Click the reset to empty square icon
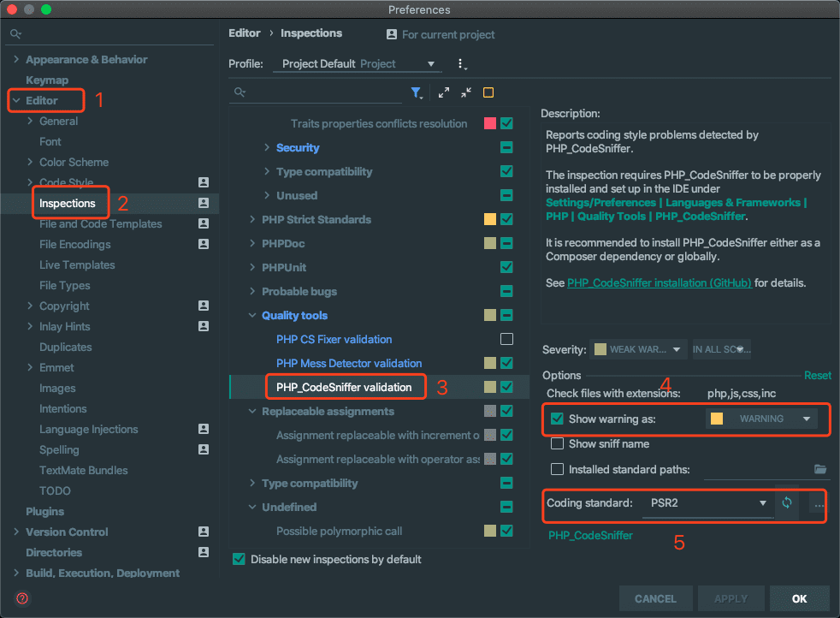840x618 pixels. pos(488,92)
